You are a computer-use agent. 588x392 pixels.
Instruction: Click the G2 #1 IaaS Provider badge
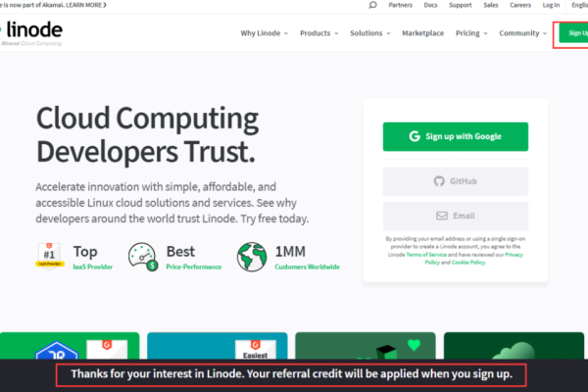pos(49,257)
